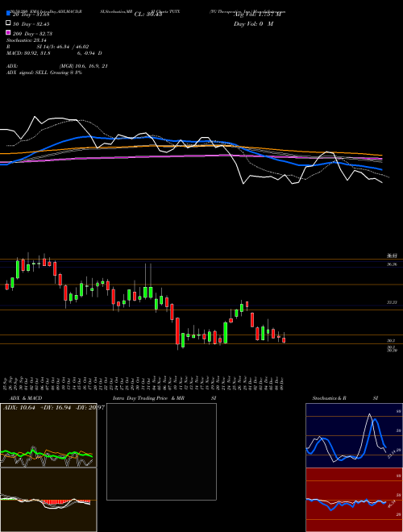The width and height of the screenshot is (403, 532).
Task: Click the end of the blue 20 Day line
Action: pos(382,169)
